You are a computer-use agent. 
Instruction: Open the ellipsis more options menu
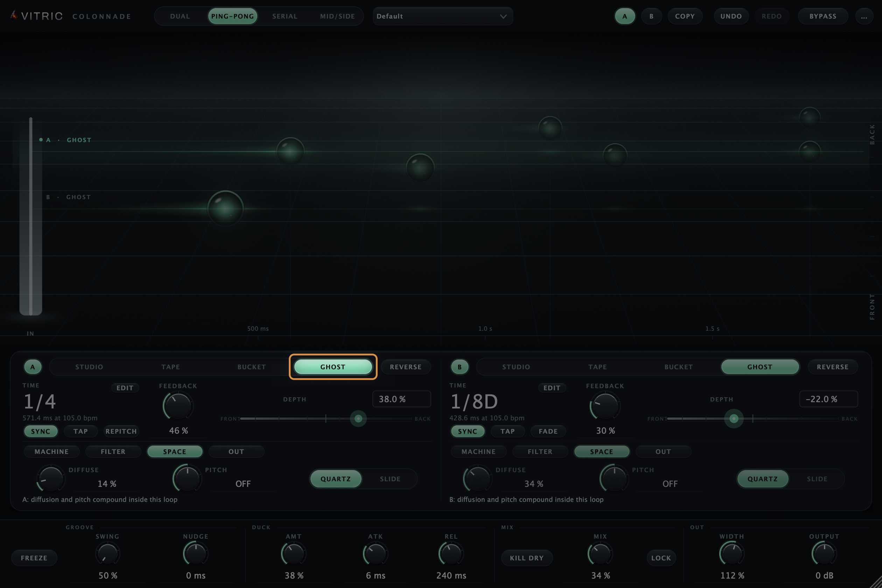click(x=864, y=16)
